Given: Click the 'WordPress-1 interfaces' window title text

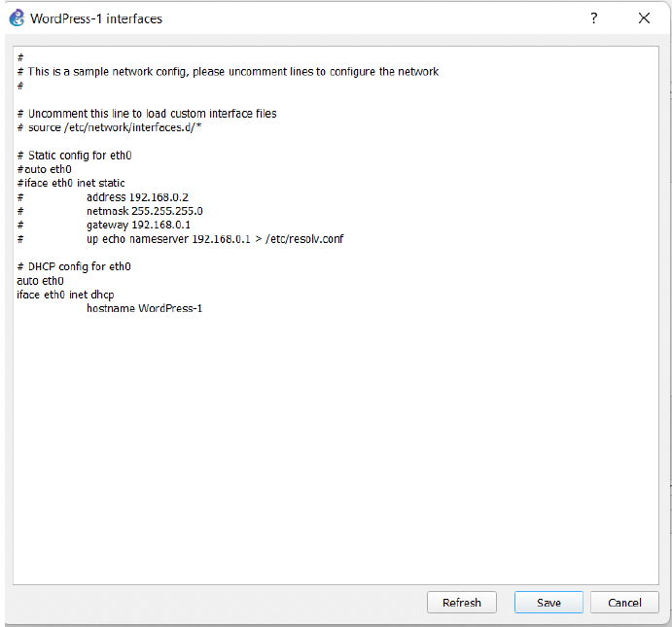Looking at the screenshot, I should 96,18.
